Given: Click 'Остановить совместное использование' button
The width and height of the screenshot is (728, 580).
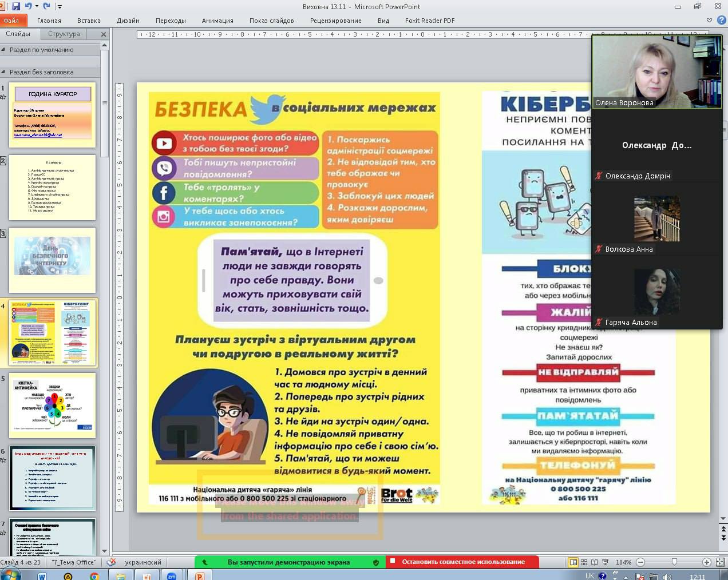Looking at the screenshot, I should (x=462, y=562).
